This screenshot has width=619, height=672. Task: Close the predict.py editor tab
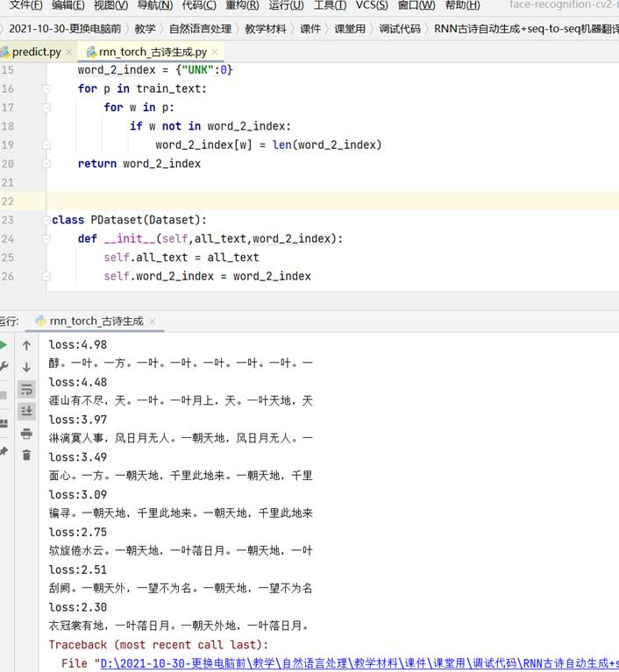tap(69, 53)
